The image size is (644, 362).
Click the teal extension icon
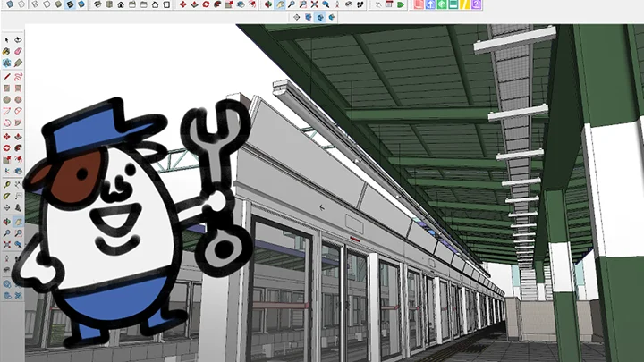pos(453,4)
